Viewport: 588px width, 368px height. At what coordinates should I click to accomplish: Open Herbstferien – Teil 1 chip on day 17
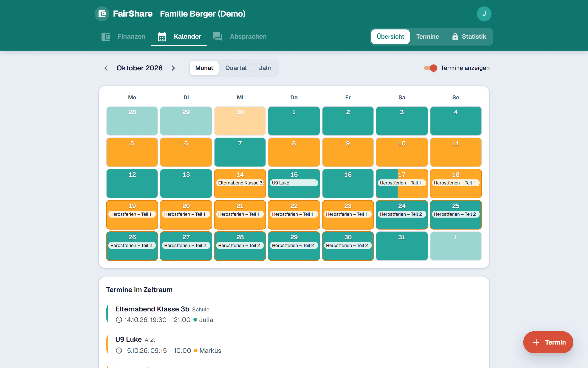402,183
